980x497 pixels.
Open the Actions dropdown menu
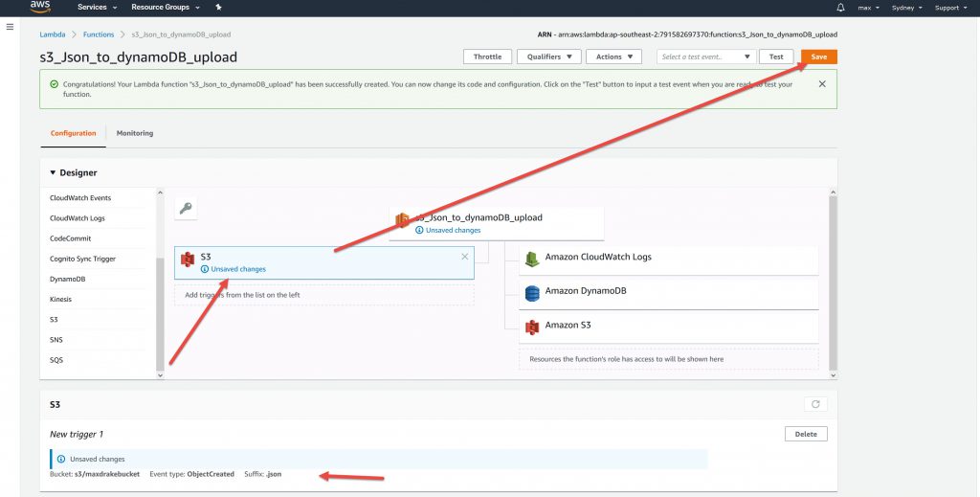[x=613, y=56]
